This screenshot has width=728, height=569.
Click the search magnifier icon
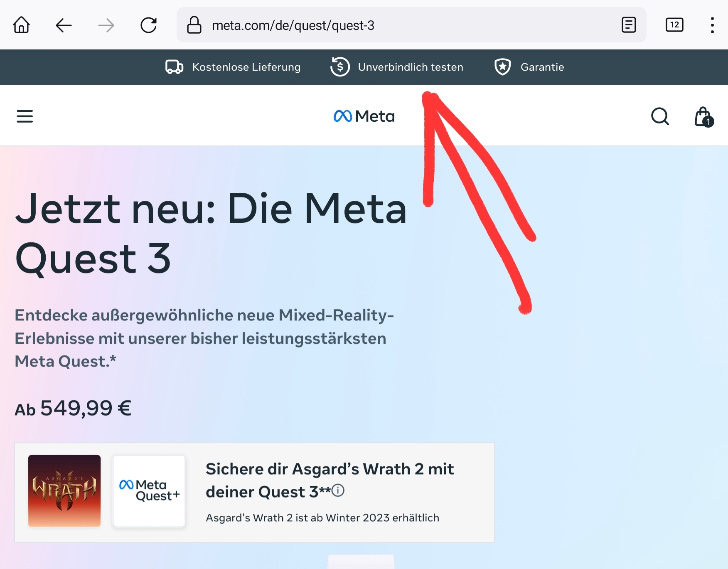(660, 116)
